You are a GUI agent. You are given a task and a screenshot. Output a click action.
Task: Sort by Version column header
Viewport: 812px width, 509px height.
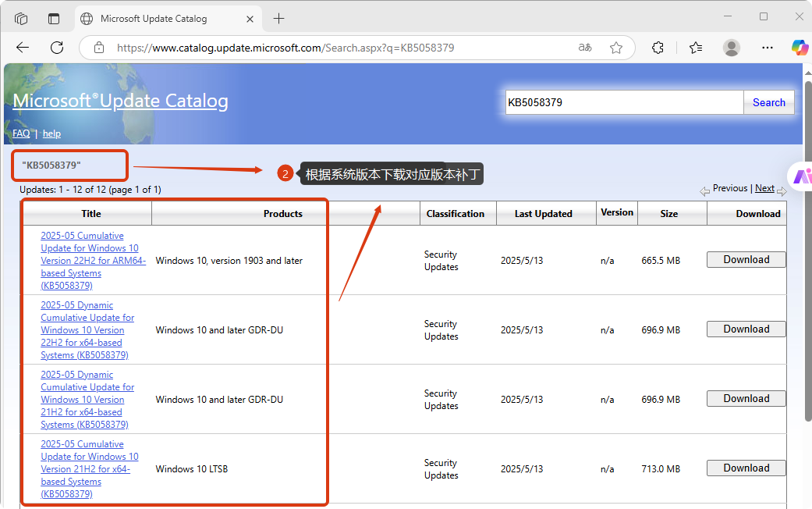(617, 212)
